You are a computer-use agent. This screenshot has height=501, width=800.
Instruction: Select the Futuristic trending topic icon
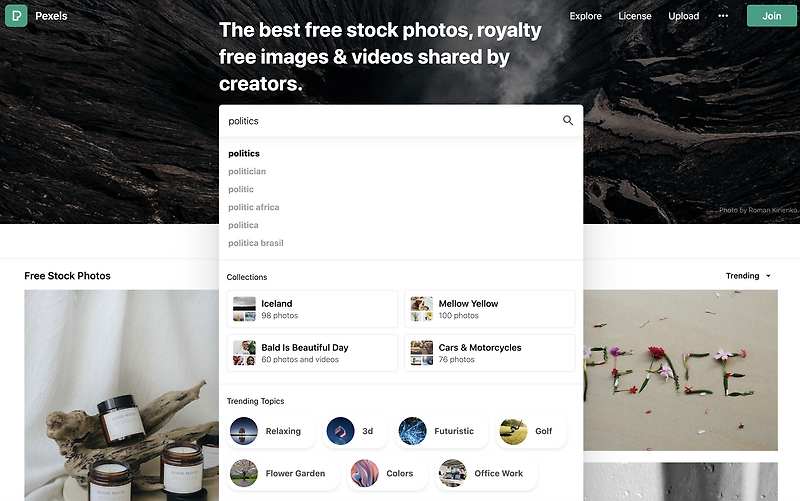pyautogui.click(x=412, y=431)
